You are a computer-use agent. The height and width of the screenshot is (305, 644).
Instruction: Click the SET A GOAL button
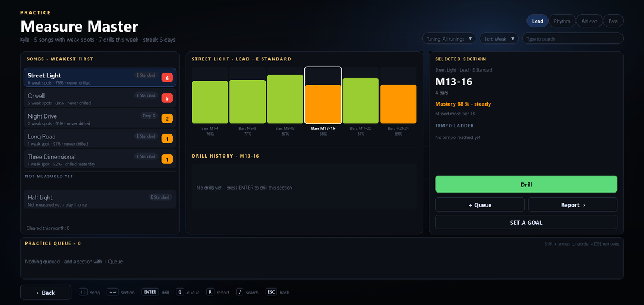tap(526, 222)
